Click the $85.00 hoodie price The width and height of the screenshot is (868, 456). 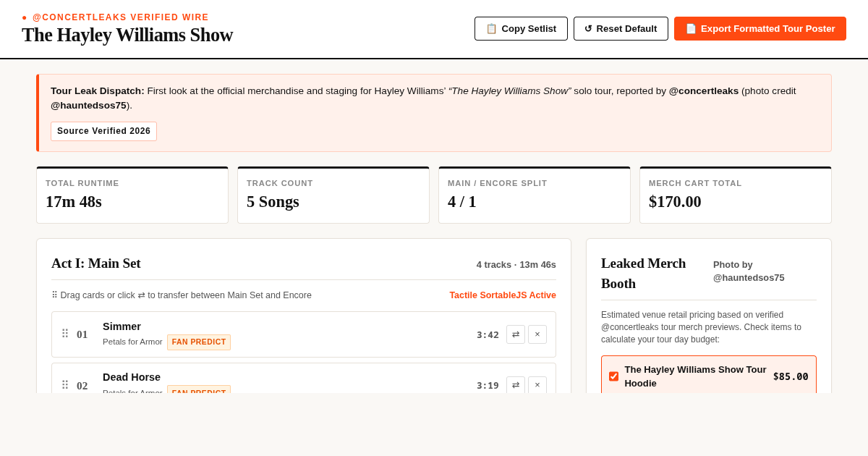pyautogui.click(x=791, y=376)
